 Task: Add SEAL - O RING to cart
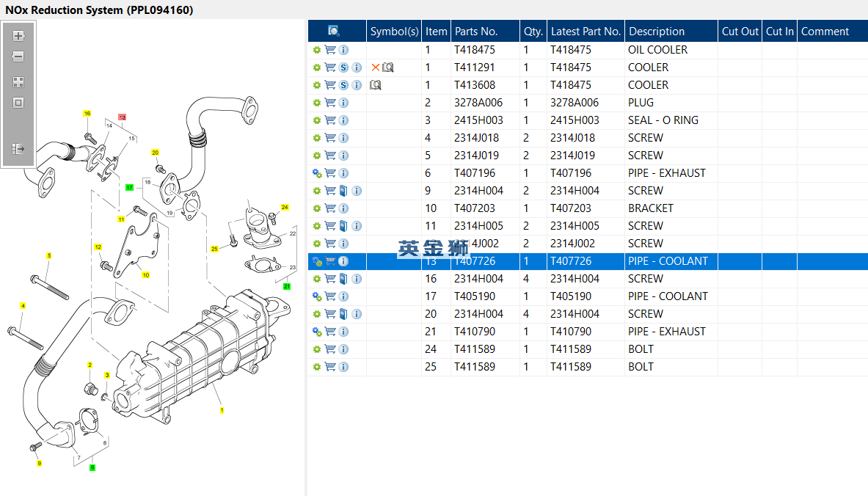click(330, 120)
